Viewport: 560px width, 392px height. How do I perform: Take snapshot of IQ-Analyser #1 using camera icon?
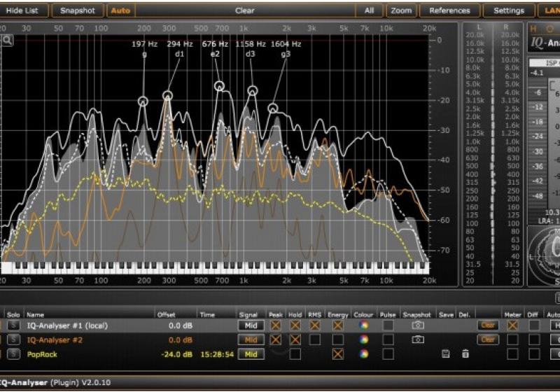[x=418, y=325]
